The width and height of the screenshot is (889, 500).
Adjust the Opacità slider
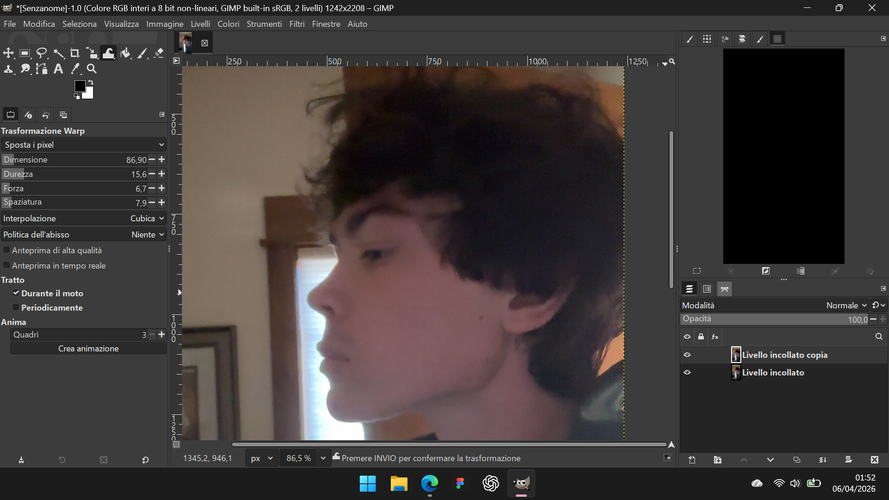pyautogui.click(x=774, y=319)
